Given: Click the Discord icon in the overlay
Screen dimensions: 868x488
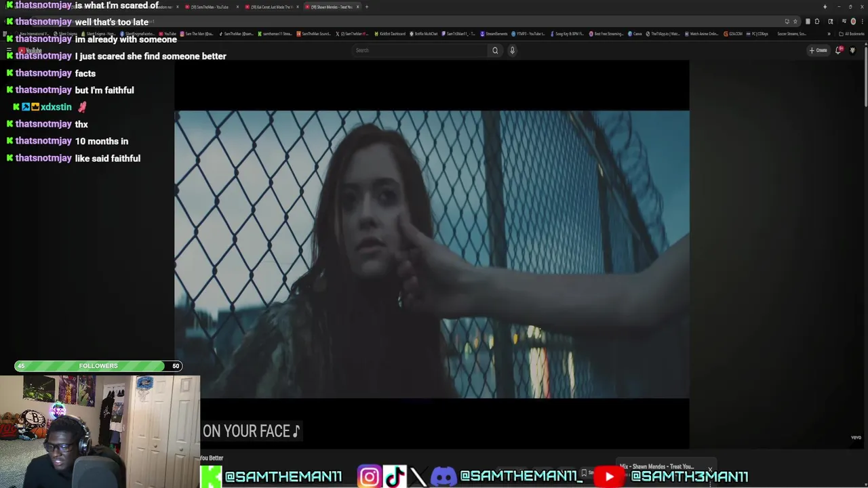Looking at the screenshot, I should point(444,476).
